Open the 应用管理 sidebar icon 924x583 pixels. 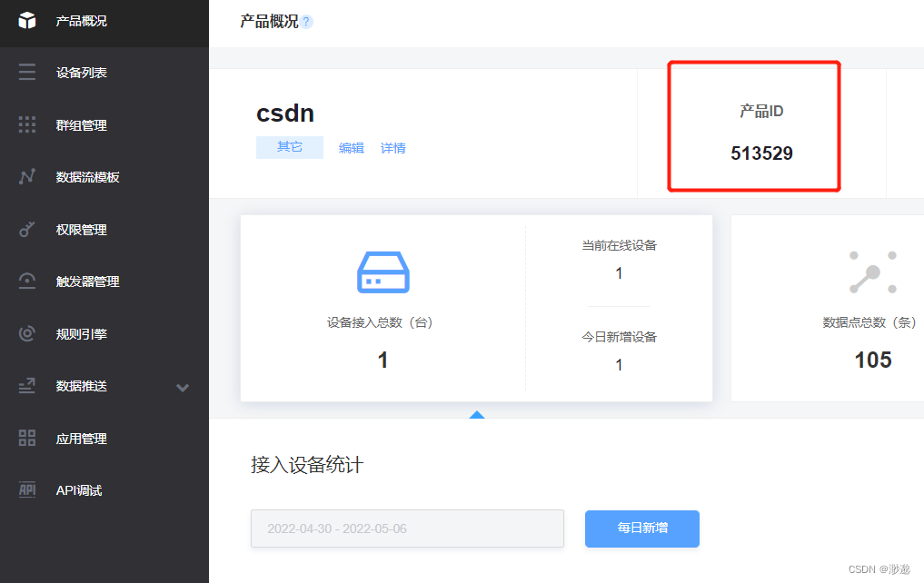pos(28,438)
